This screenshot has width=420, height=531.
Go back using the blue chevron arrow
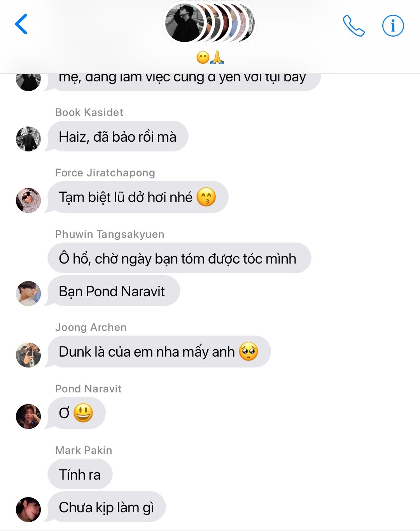21,24
